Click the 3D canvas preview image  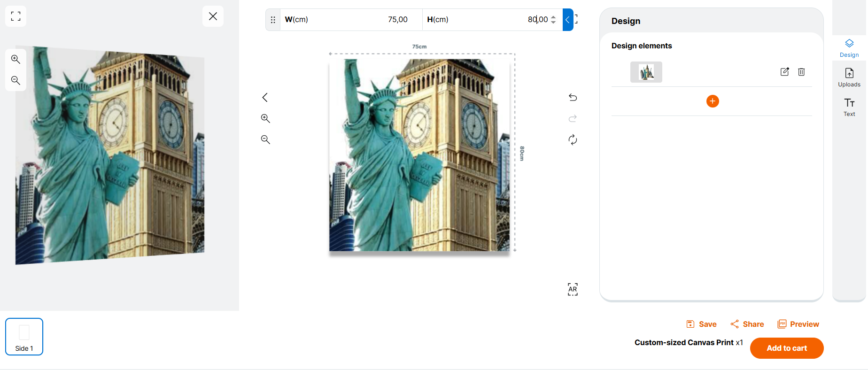[110, 155]
